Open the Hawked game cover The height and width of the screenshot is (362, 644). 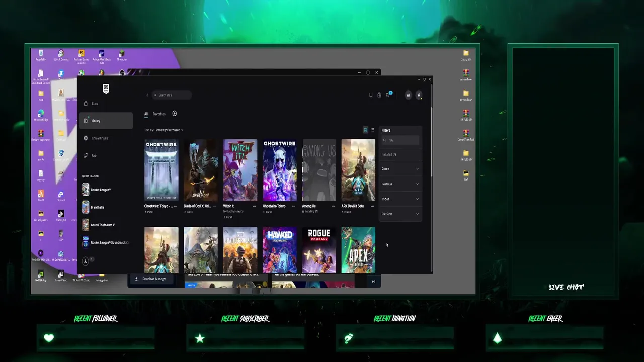pos(280,250)
